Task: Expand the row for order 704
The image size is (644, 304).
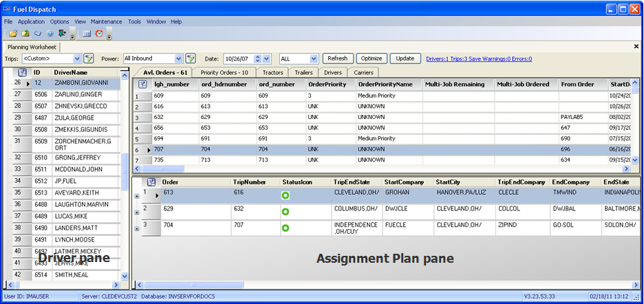Action: 136,228
